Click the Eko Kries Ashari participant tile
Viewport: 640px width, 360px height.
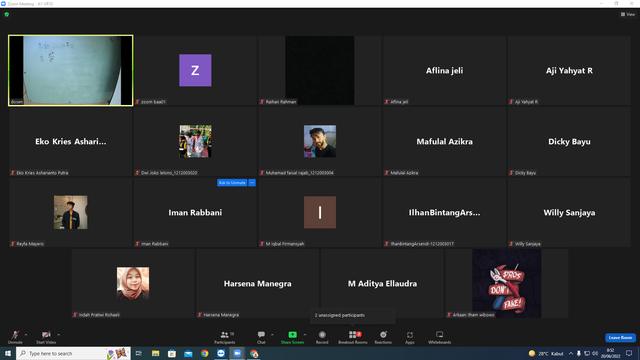point(71,141)
